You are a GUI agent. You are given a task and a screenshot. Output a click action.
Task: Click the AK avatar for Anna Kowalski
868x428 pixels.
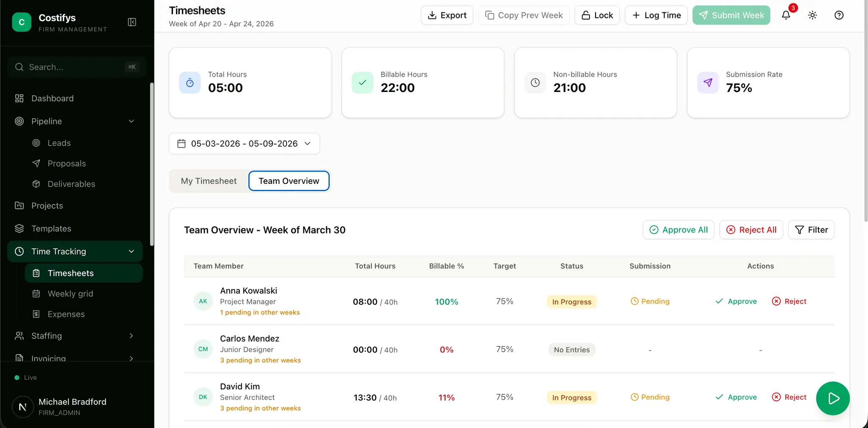pos(203,301)
